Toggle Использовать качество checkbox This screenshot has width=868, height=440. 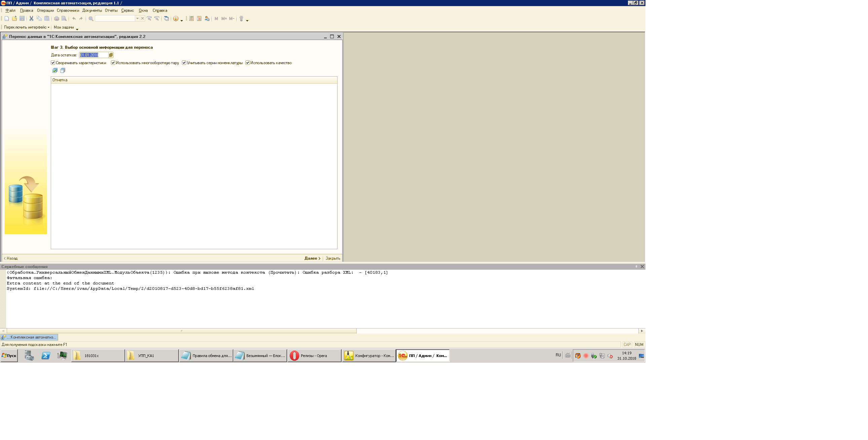point(248,62)
